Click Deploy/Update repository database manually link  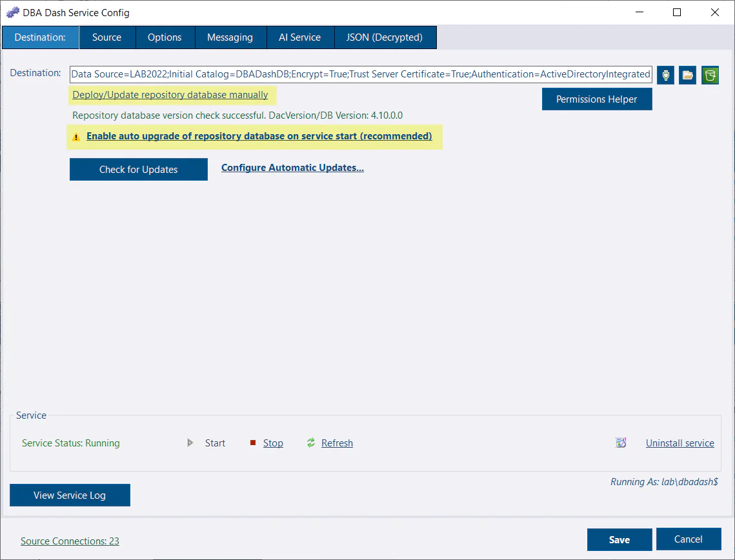click(170, 95)
